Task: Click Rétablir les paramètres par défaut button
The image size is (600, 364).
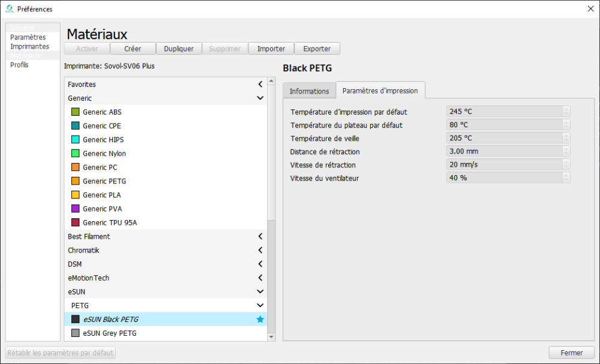Action: (61, 353)
